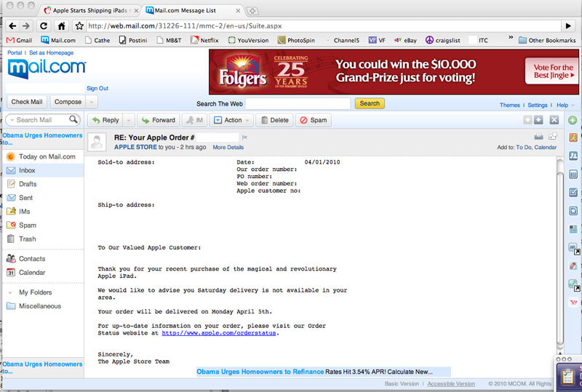
Task: Open the Yahoo icon in right sidebar
Action: click(573, 303)
